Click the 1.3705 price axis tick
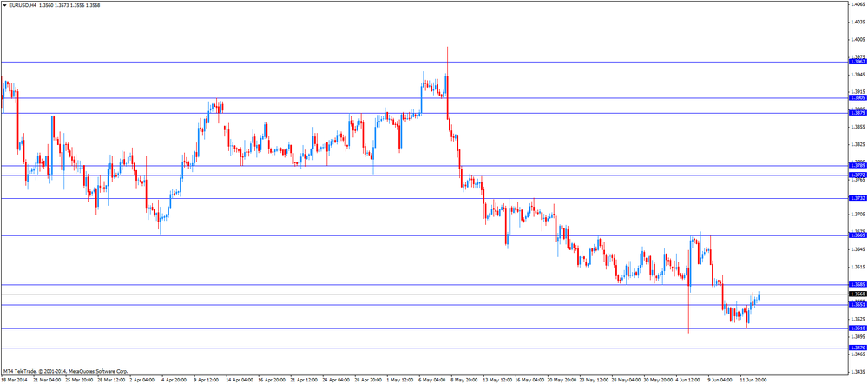 pos(858,215)
